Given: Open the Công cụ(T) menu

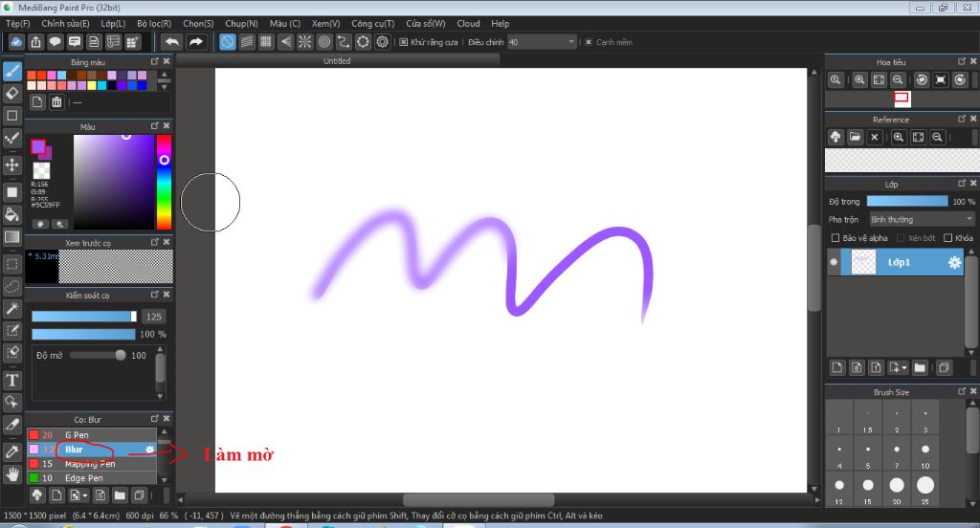Looking at the screenshot, I should 372,23.
